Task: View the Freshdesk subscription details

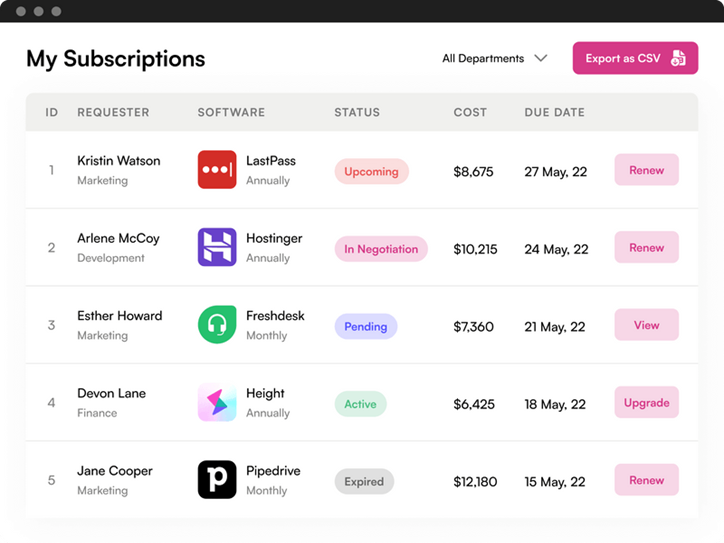Action: 646,325
